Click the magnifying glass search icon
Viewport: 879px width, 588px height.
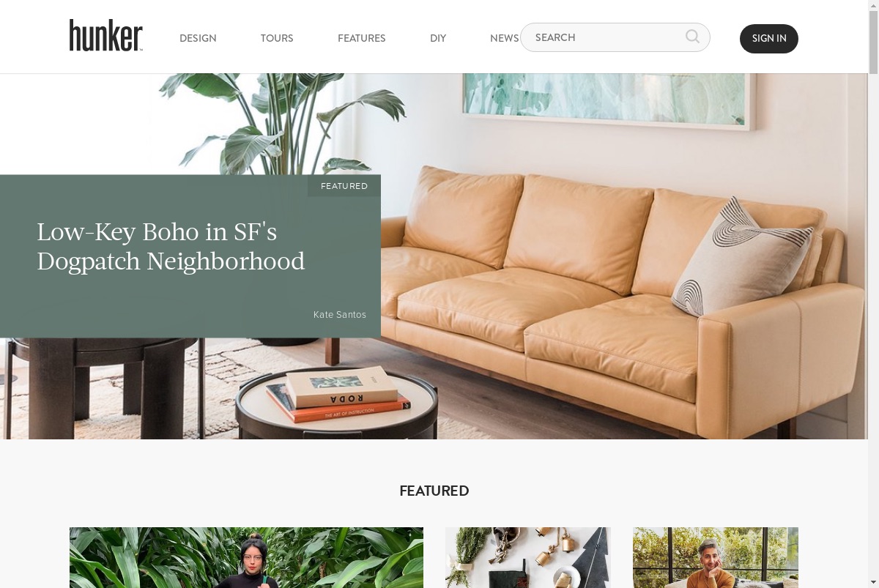[692, 37]
